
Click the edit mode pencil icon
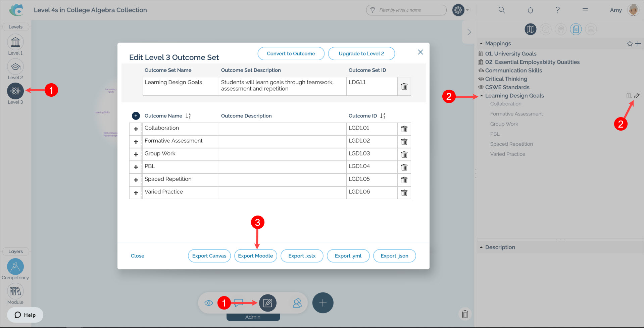pos(267,303)
